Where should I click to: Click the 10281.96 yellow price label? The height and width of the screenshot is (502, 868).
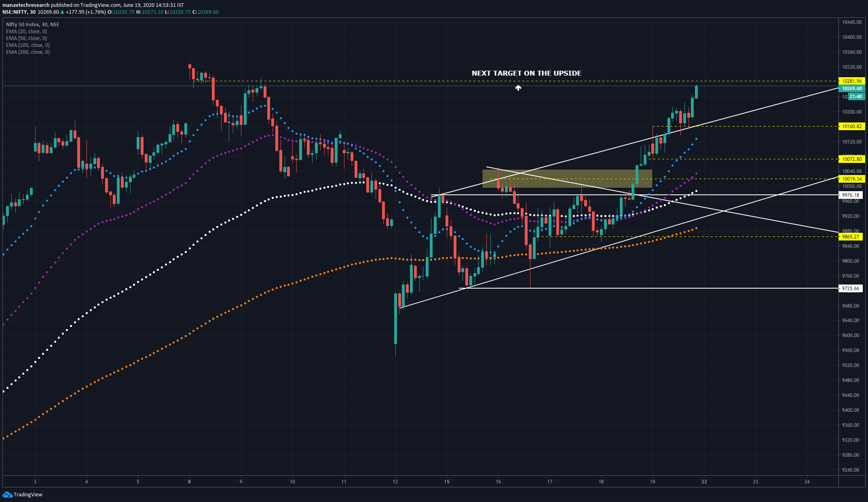(x=851, y=81)
